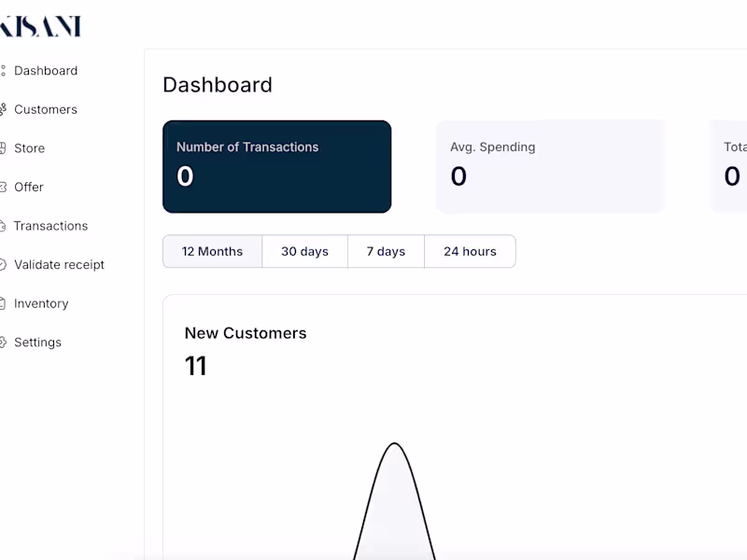Click the peak of the customers chart
Screen dimensions: 747x560
click(x=395, y=444)
